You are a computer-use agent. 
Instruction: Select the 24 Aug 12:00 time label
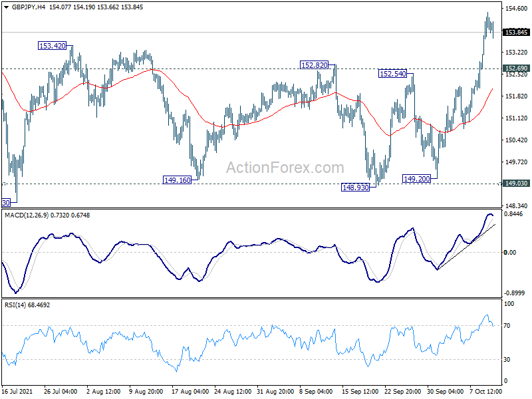pyautogui.click(x=233, y=392)
